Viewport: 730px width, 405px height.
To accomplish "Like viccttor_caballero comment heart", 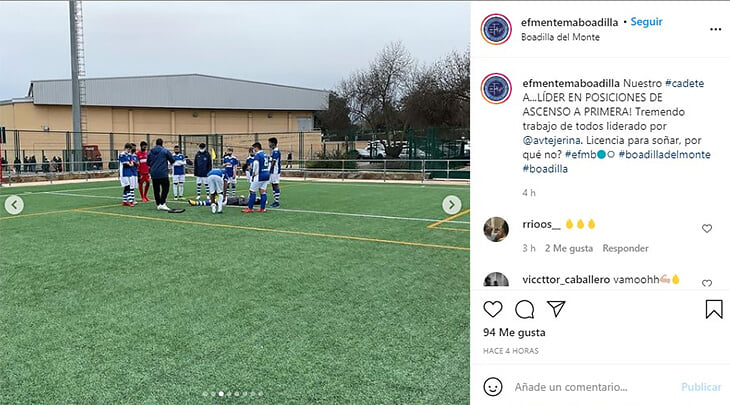I will click(x=707, y=283).
